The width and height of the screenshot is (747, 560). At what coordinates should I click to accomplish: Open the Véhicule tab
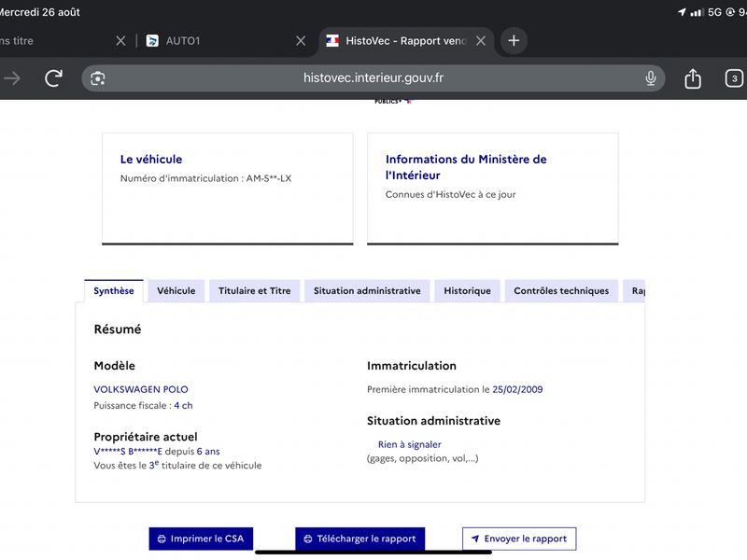tap(176, 291)
